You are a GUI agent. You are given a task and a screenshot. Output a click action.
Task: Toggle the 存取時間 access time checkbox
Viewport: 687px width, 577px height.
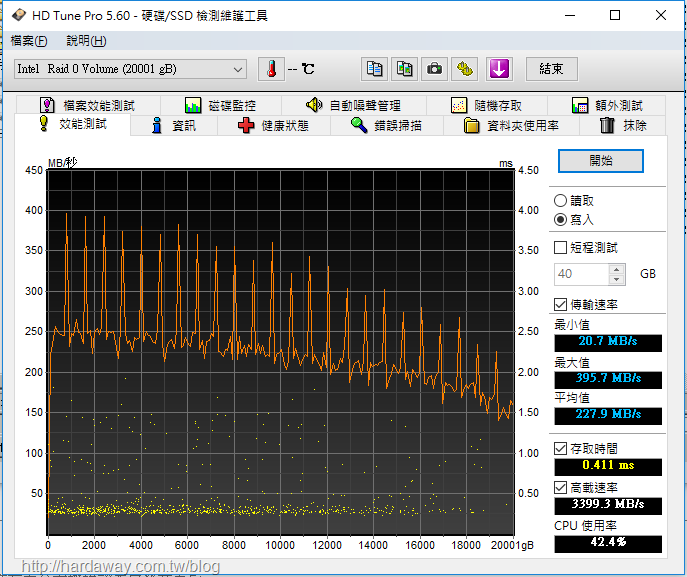coord(560,448)
